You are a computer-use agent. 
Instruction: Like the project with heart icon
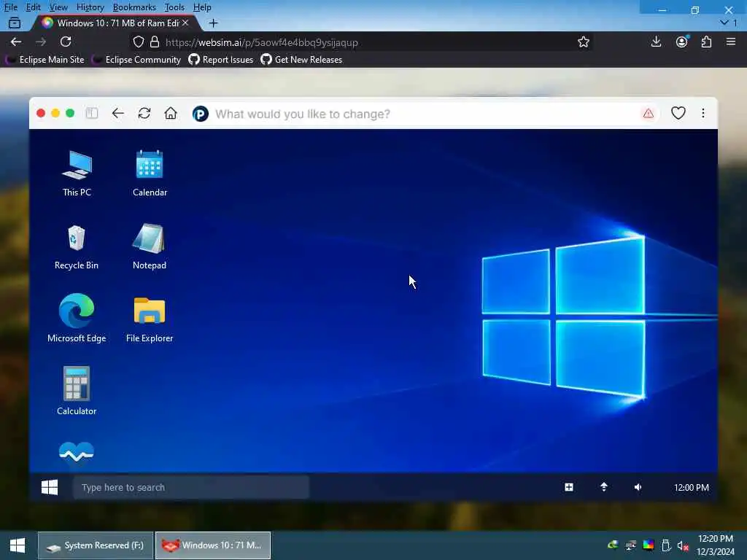tap(678, 113)
